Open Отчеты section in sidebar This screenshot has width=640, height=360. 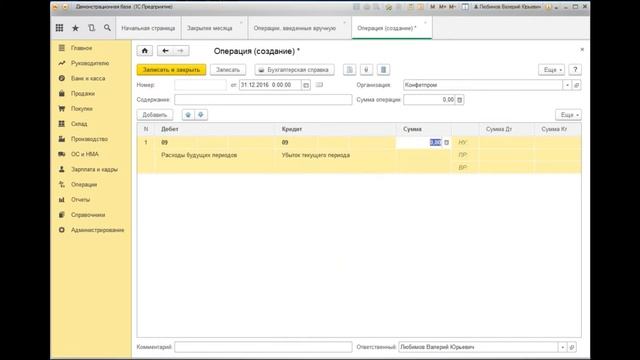tap(80, 200)
